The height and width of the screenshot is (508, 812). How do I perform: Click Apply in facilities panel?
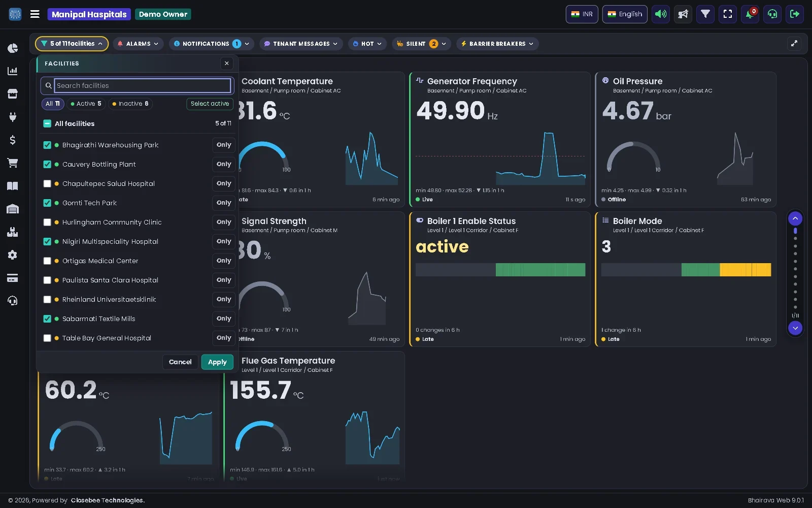tap(217, 362)
